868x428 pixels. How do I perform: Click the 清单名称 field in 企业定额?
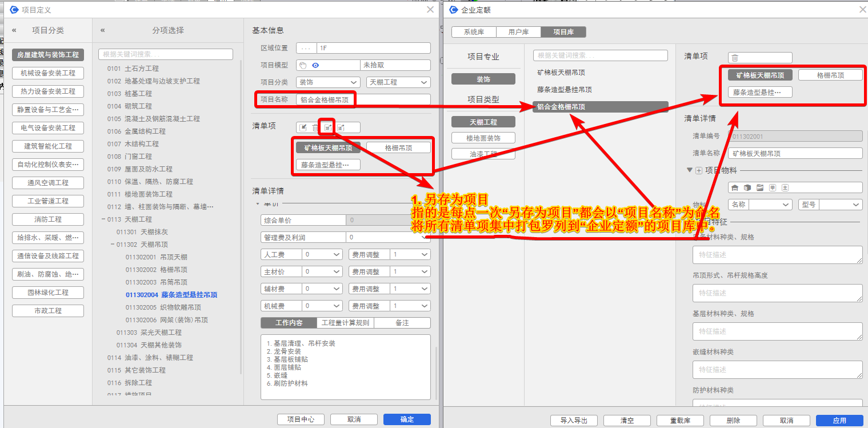click(x=795, y=153)
